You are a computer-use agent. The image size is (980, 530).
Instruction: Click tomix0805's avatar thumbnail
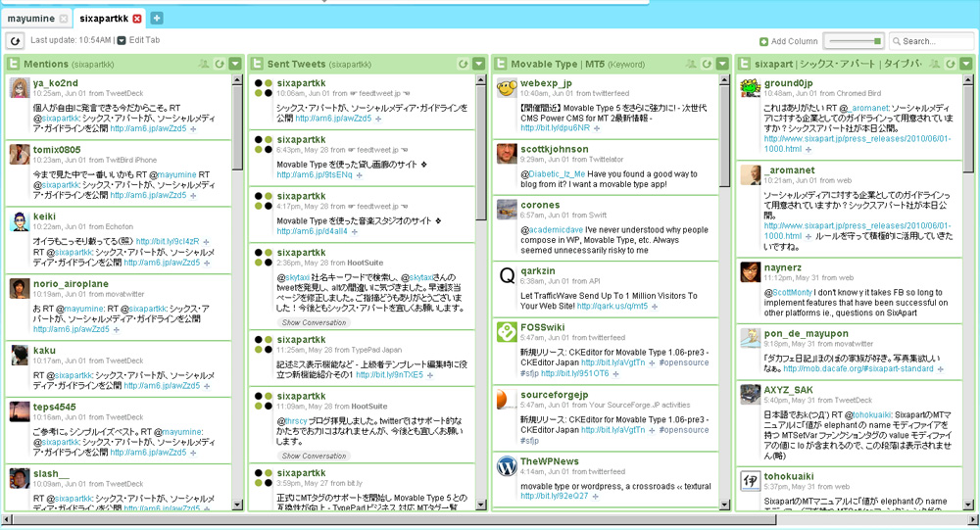(x=20, y=155)
